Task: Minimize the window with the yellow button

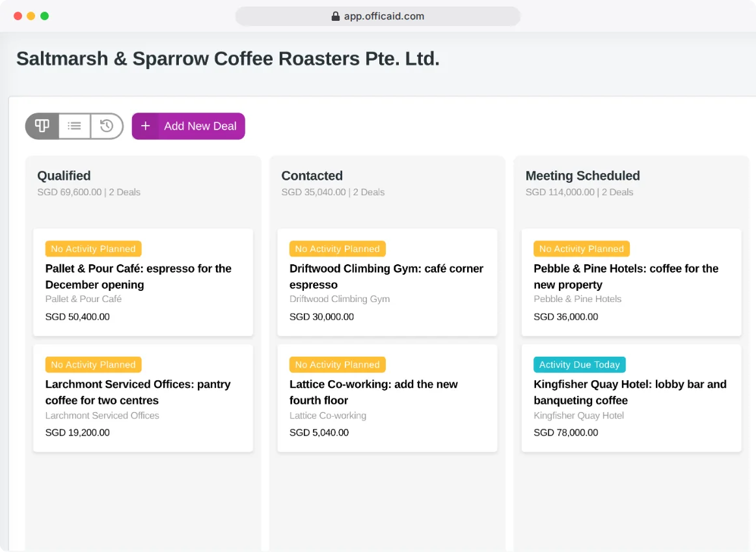Action: tap(31, 16)
